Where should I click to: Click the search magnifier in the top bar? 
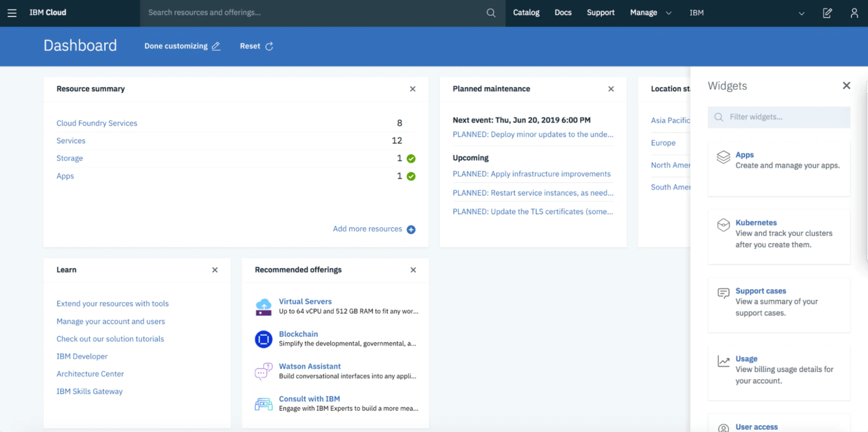click(490, 12)
